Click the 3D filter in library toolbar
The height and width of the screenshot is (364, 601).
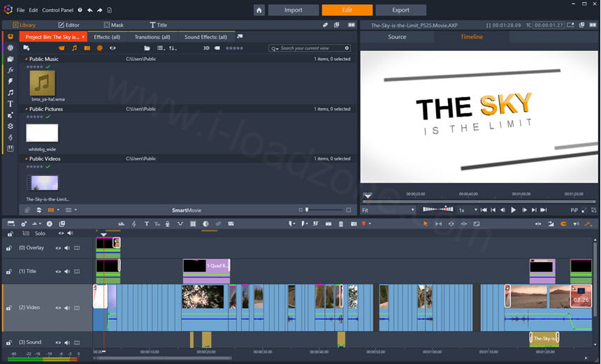206,48
